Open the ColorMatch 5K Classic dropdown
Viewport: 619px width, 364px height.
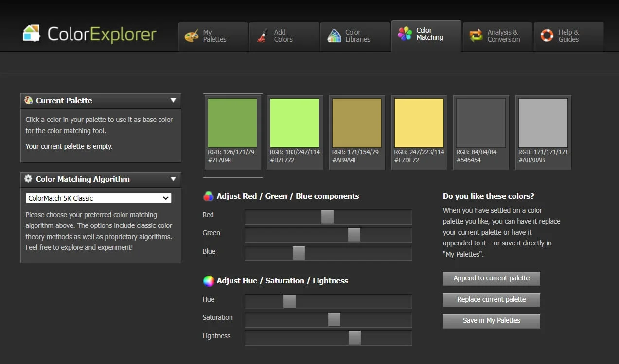click(99, 198)
